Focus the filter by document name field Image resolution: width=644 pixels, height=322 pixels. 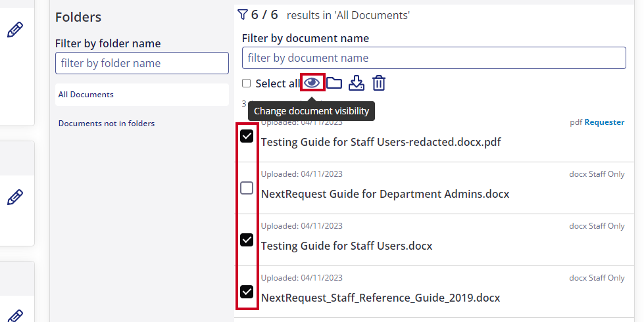tap(434, 58)
